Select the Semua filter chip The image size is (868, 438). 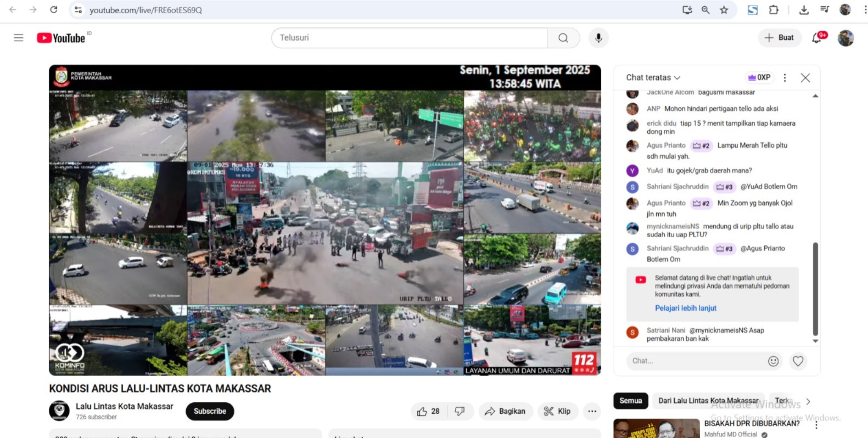click(x=630, y=401)
